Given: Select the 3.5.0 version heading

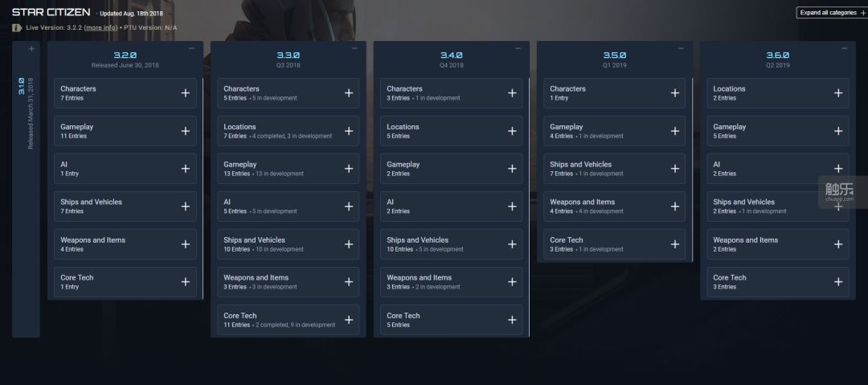Looking at the screenshot, I should pyautogui.click(x=615, y=55).
